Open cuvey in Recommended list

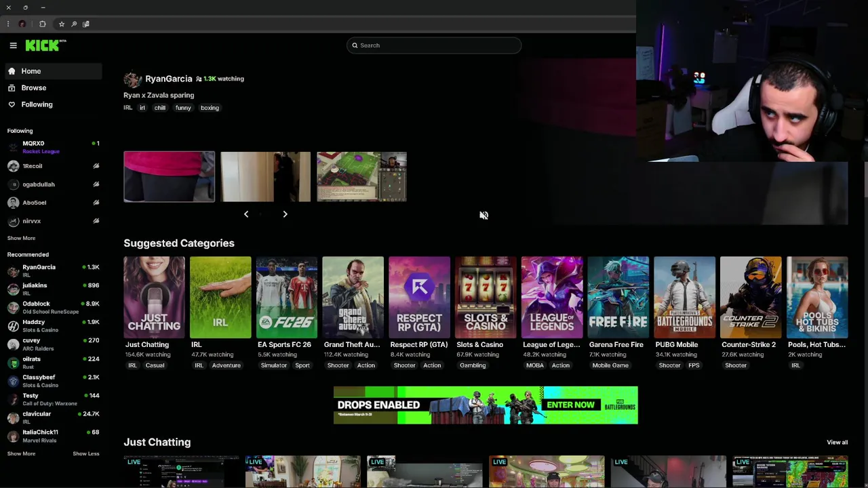click(x=54, y=344)
